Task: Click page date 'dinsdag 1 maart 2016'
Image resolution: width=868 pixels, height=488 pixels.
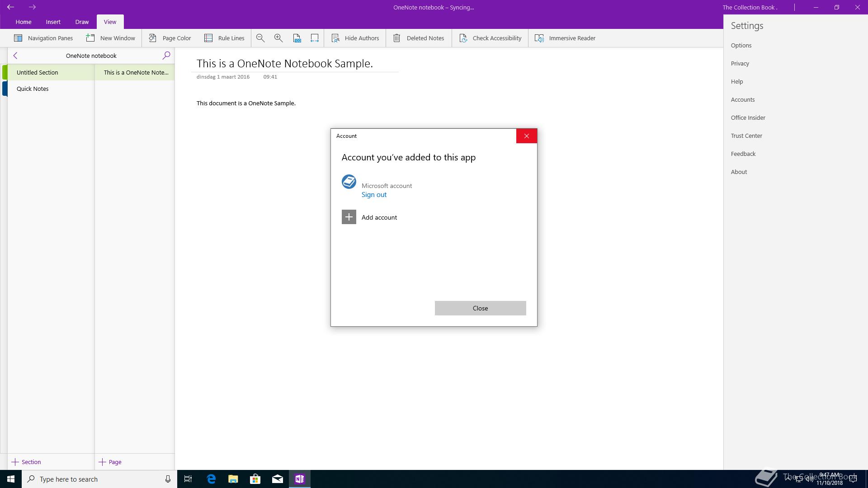Action: tap(223, 77)
